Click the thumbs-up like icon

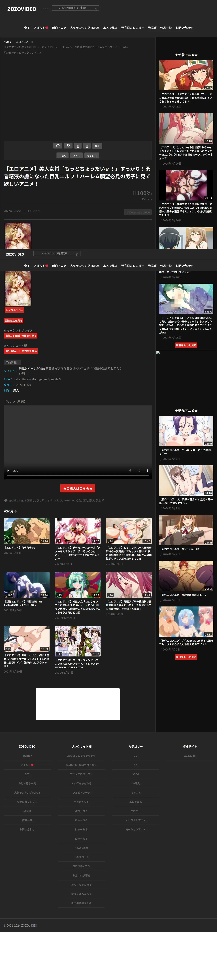(x=58, y=145)
